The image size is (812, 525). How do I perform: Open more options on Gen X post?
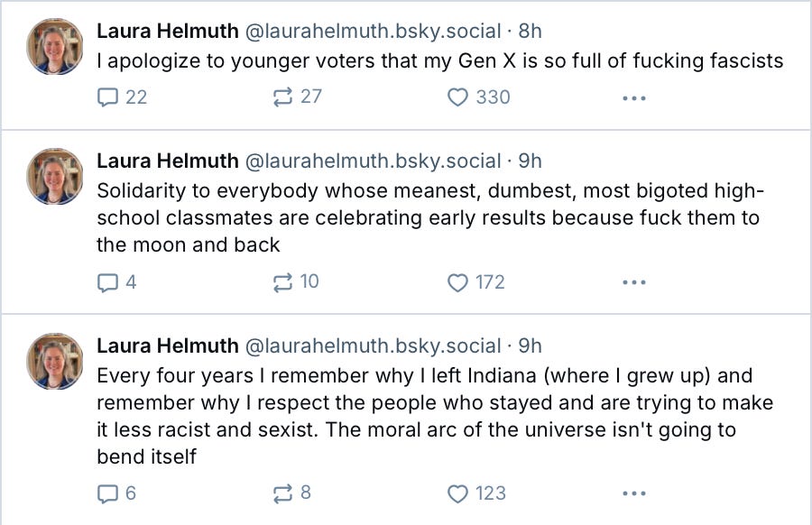(x=634, y=97)
